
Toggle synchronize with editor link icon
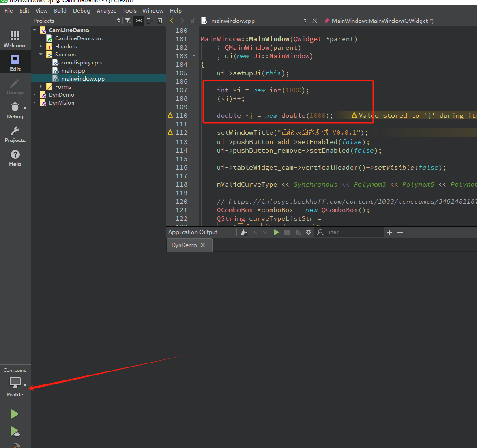[x=139, y=21]
